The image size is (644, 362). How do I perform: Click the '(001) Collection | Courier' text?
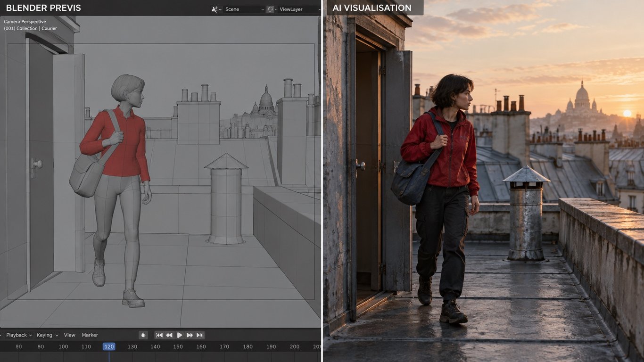(x=30, y=28)
